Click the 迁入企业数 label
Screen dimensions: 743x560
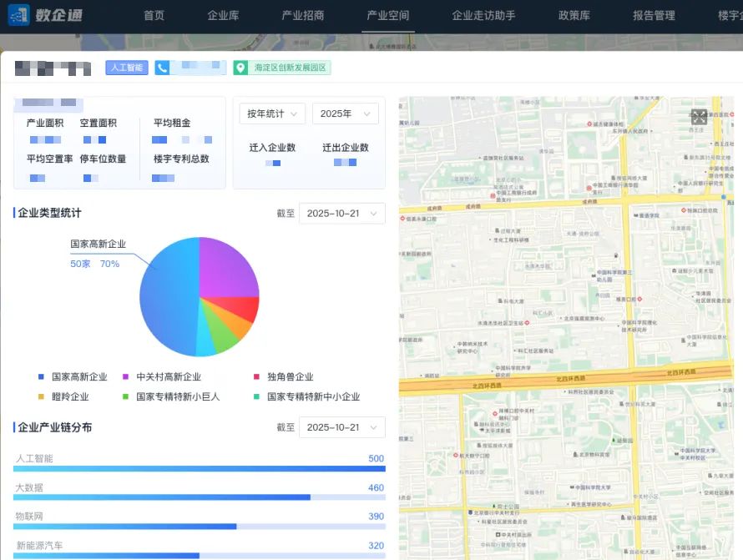272,148
